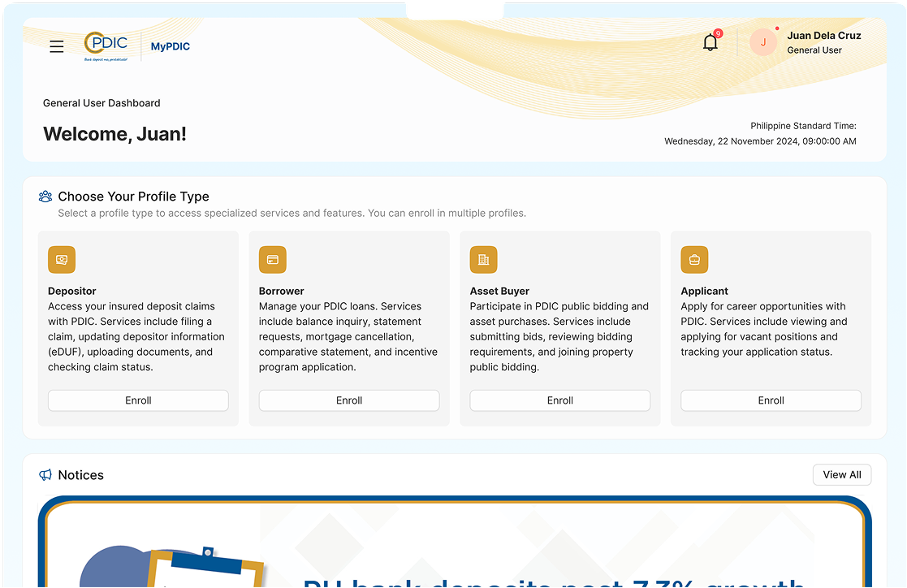Click the Borrower card title

(x=281, y=291)
